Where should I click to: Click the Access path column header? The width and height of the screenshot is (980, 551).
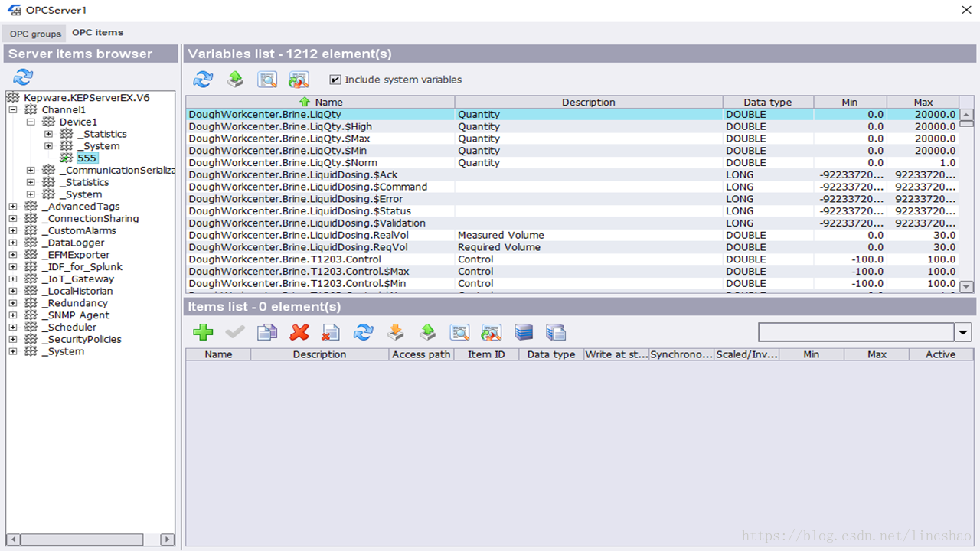(x=421, y=354)
